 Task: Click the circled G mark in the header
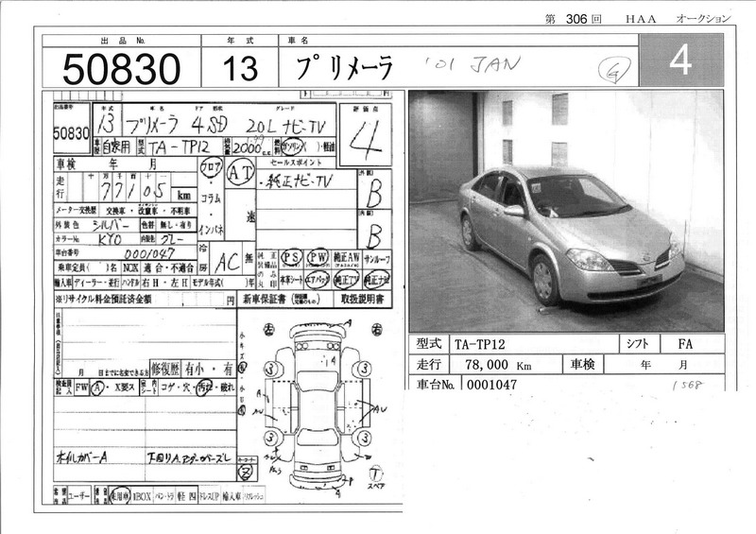point(614,69)
